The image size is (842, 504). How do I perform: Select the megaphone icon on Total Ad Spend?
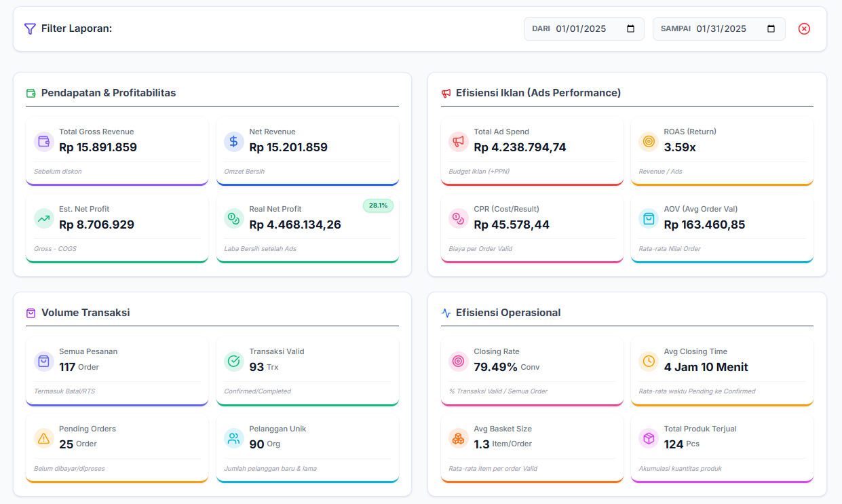pyautogui.click(x=459, y=141)
